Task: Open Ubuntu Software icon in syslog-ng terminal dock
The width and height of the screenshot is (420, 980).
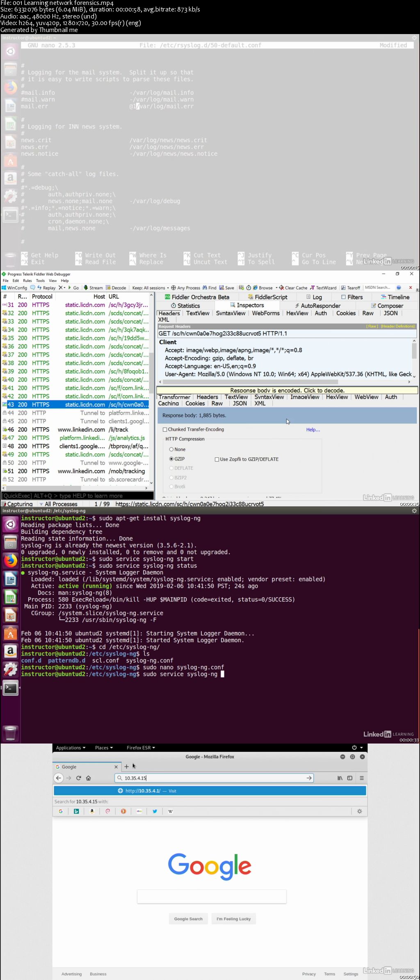Action: 10,633
